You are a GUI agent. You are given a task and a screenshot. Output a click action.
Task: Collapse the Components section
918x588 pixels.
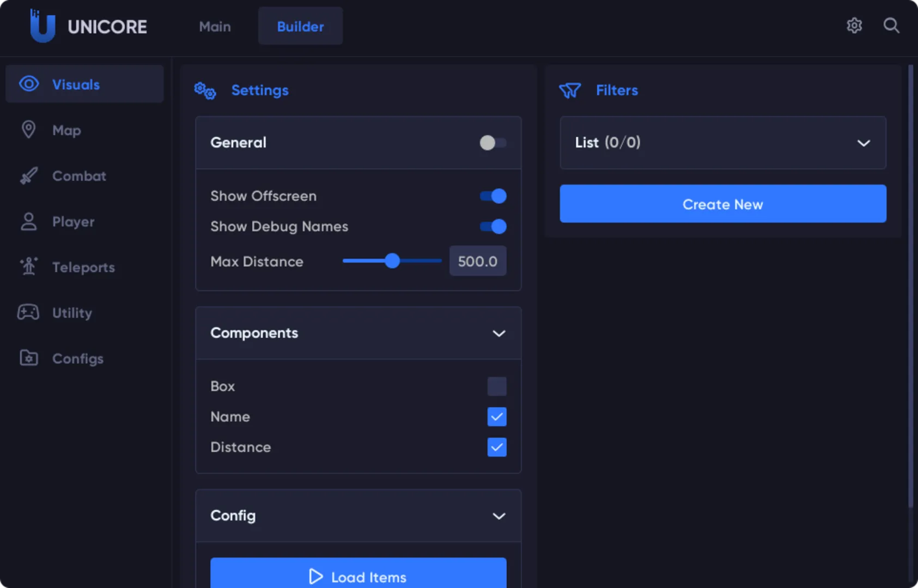pos(498,333)
